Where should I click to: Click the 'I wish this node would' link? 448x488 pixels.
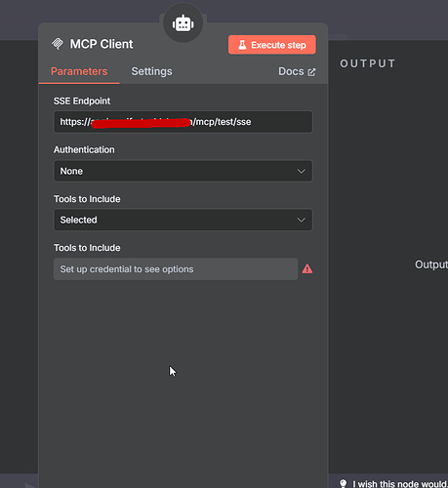point(400,484)
